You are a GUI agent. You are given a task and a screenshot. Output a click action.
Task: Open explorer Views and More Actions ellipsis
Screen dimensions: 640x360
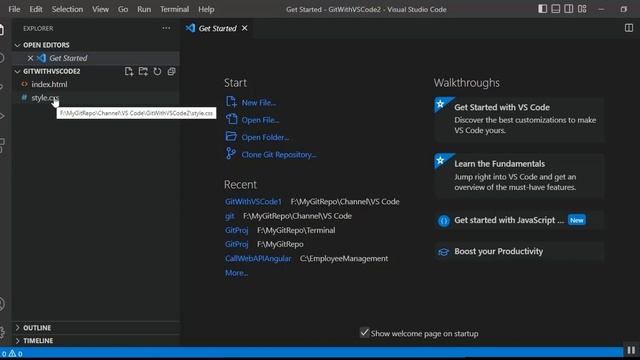coord(166,28)
